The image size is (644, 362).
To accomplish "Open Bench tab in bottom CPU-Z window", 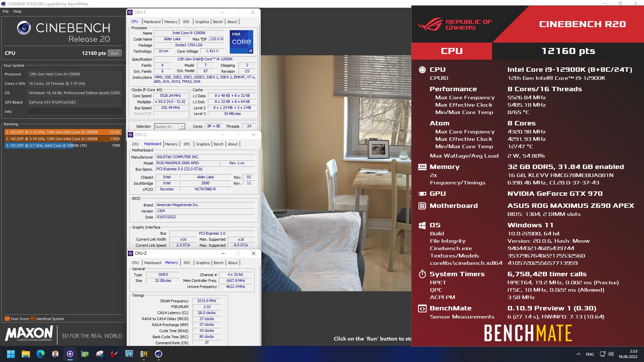I will pos(218,263).
